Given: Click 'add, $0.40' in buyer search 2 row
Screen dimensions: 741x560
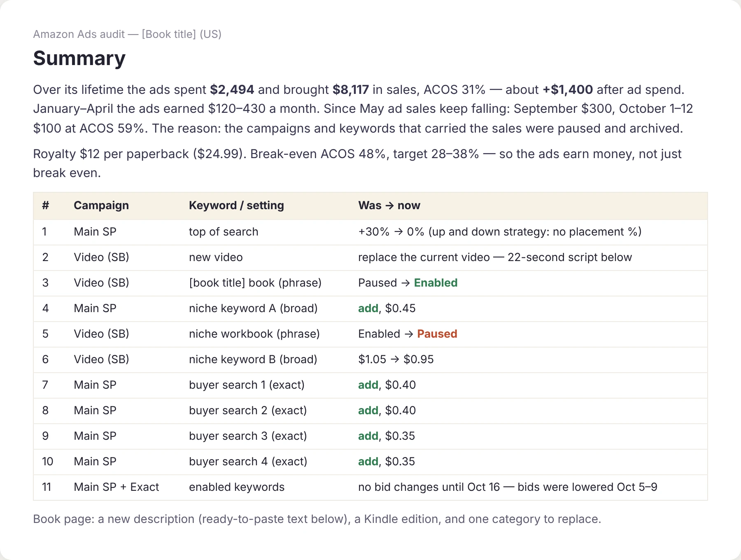Looking at the screenshot, I should (387, 411).
